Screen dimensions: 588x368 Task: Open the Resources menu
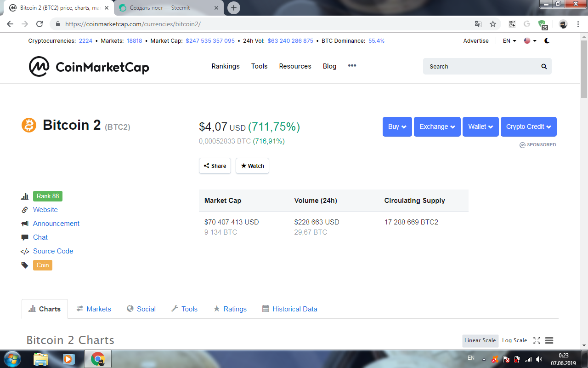[x=295, y=66]
